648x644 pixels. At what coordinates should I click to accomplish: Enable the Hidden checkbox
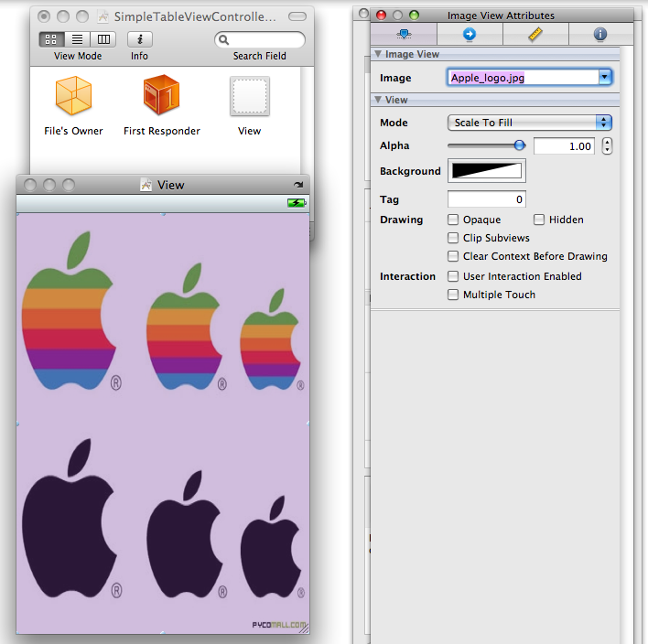point(539,220)
